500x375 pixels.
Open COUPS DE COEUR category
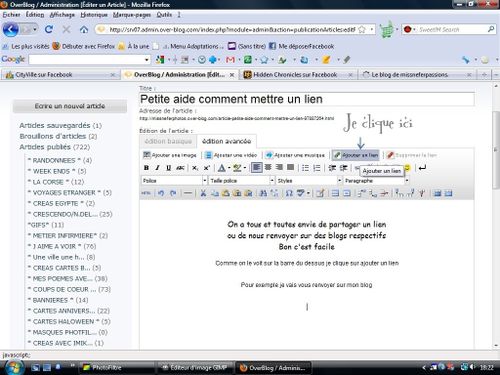tap(69, 289)
